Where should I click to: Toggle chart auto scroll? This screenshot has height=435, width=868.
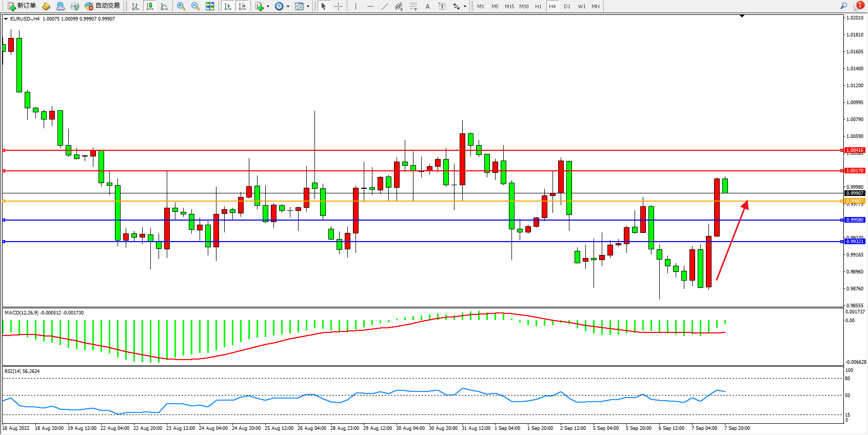pyautogui.click(x=228, y=6)
